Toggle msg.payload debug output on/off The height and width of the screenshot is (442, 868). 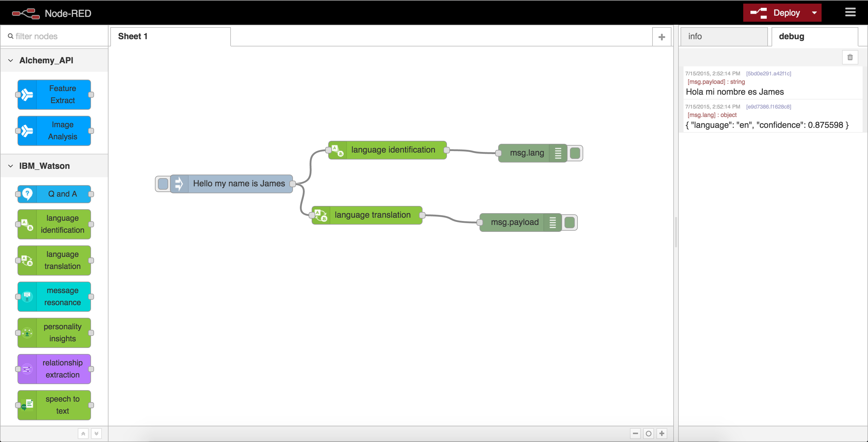tap(569, 222)
